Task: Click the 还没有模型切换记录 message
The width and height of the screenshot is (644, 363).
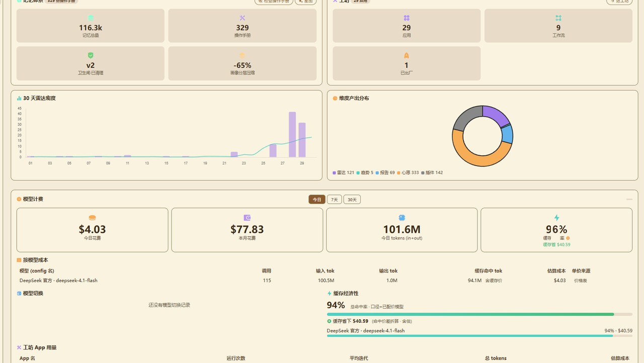Action: pos(170,305)
